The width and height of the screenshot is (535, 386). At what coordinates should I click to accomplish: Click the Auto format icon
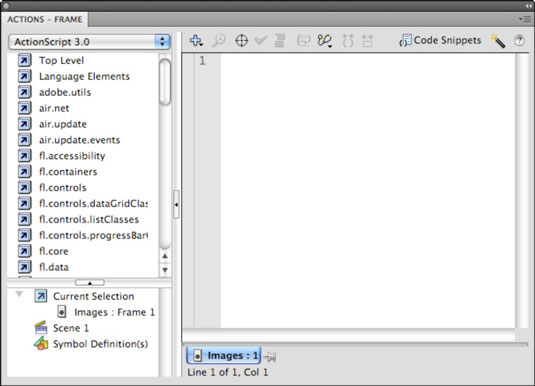pyautogui.click(x=280, y=41)
